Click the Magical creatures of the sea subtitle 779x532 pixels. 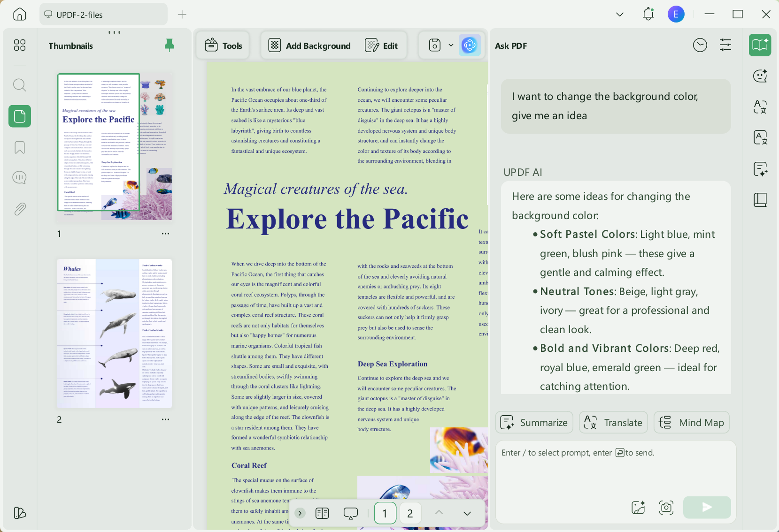click(316, 189)
